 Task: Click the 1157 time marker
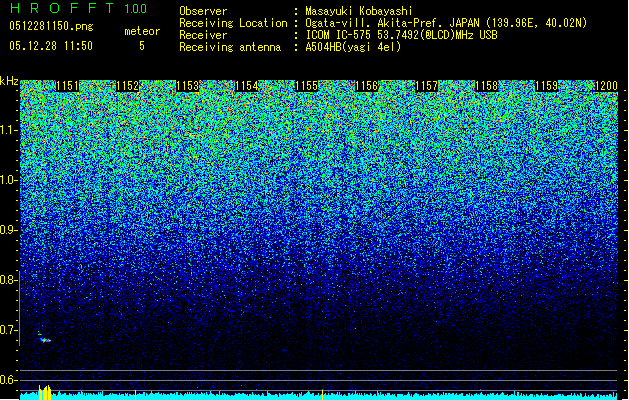(426, 86)
